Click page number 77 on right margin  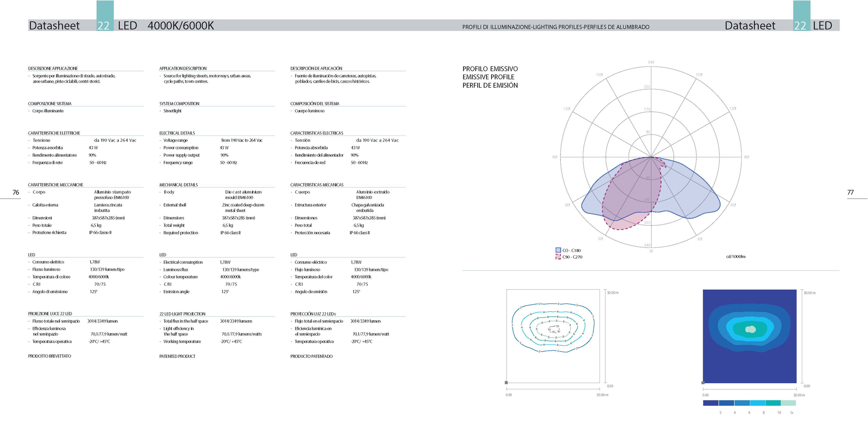tap(850, 192)
